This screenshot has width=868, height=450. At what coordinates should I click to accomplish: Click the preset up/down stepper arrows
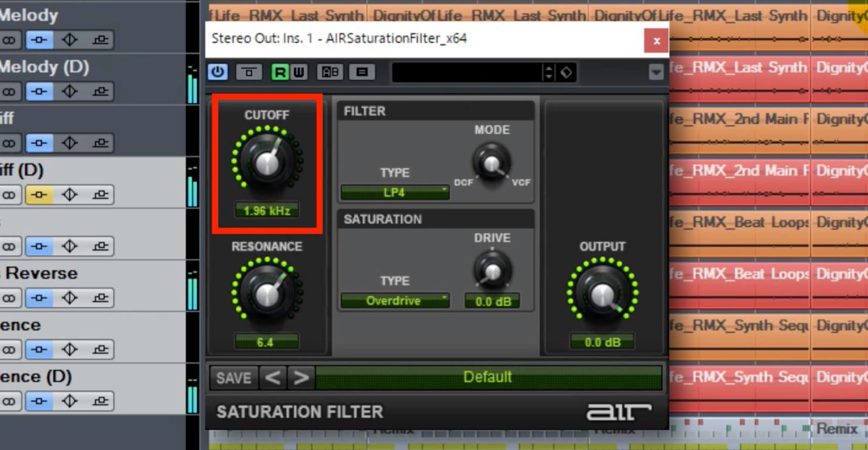tap(548, 73)
